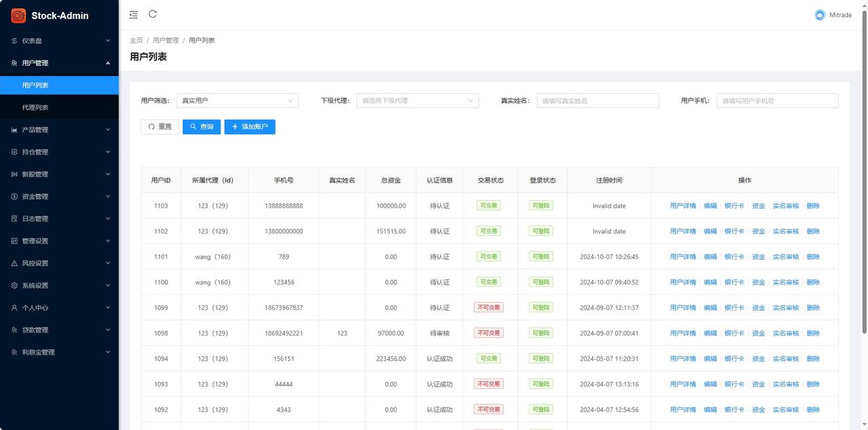
Task: Click the page refresh icon in top bar
Action: coord(152,14)
